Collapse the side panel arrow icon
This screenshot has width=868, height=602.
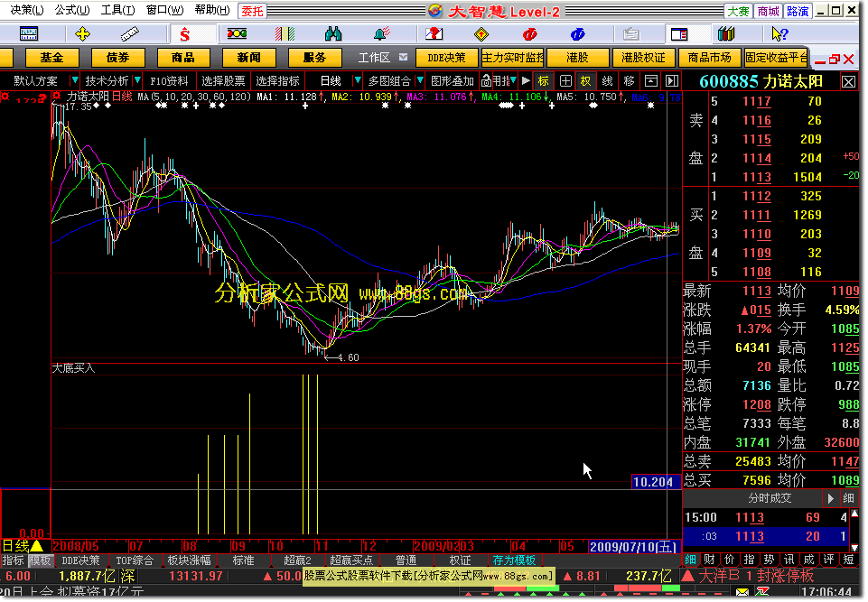pyautogui.click(x=671, y=81)
